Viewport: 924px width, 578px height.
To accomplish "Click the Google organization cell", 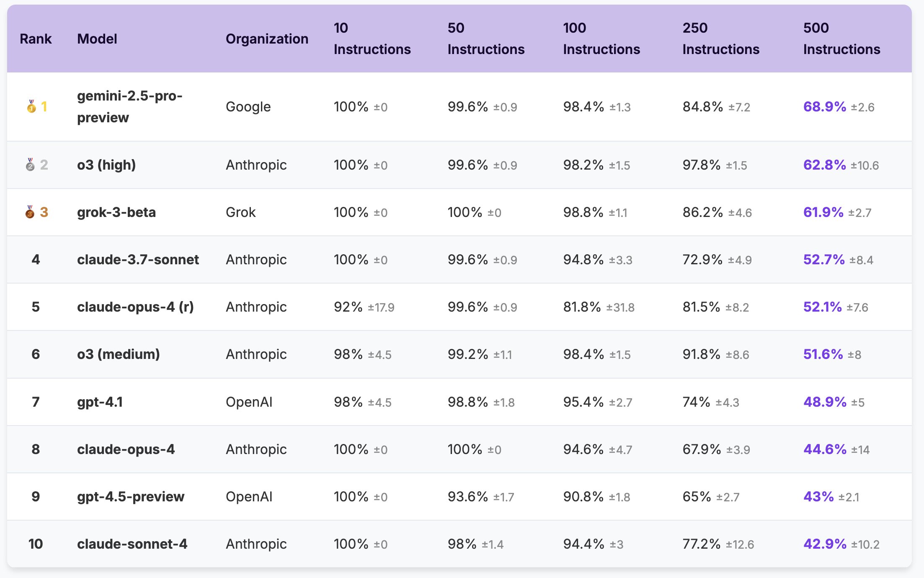I will tap(248, 106).
